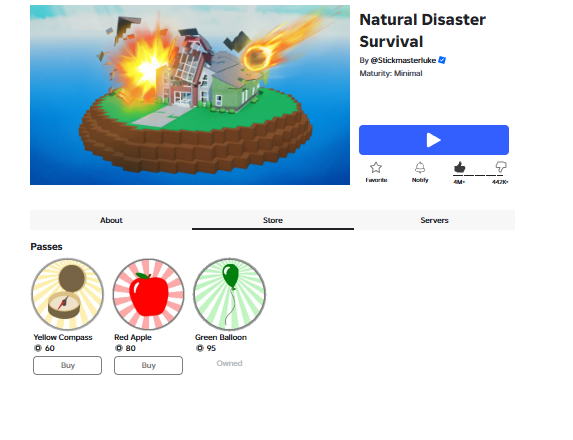Click the 95 Robux price value
Screen dimensions: 573x440
211,348
